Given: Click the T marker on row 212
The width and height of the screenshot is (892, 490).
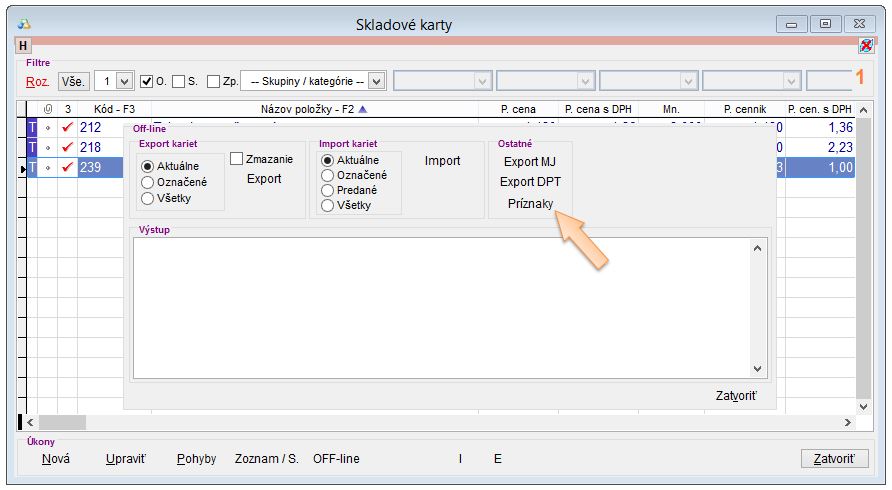Looking at the screenshot, I should pyautogui.click(x=31, y=127).
